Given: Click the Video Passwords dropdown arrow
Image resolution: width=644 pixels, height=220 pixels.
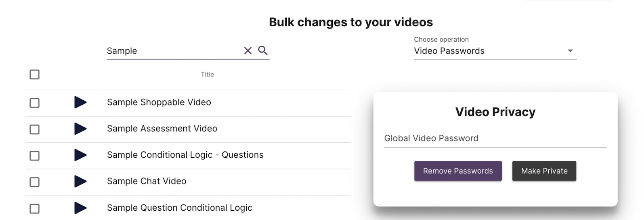Looking at the screenshot, I should coord(570,51).
